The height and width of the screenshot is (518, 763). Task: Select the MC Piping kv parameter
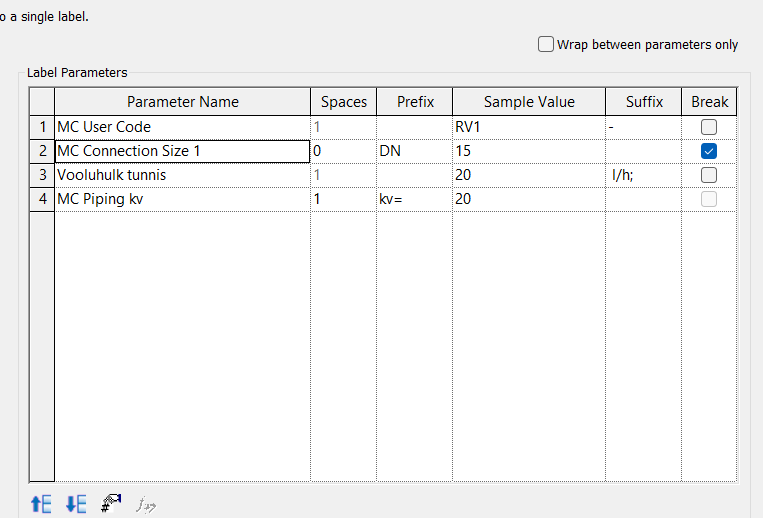click(182, 199)
